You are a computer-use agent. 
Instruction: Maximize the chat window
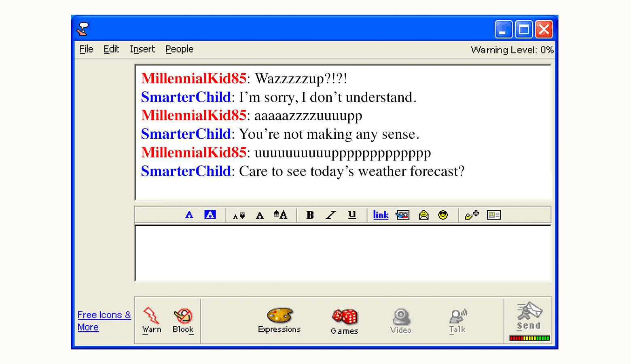click(x=524, y=30)
